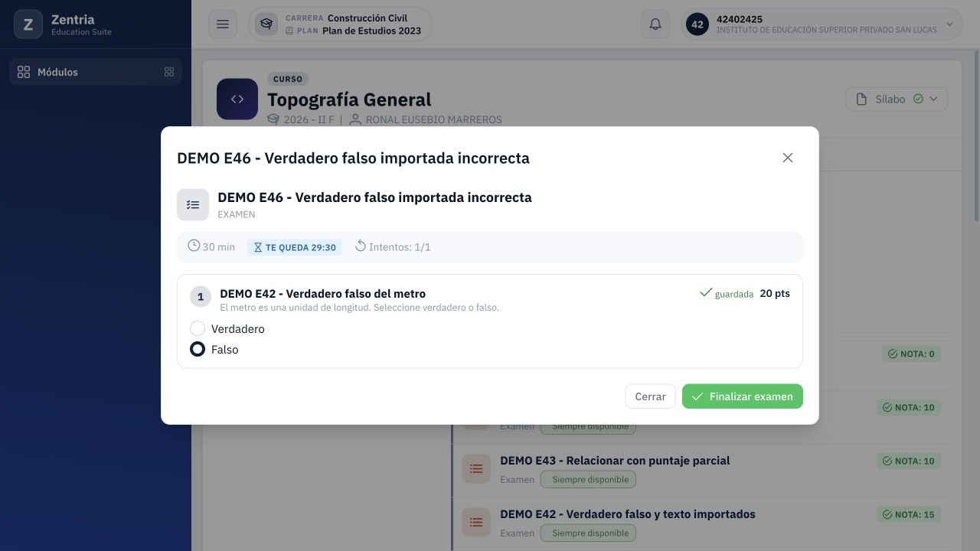Click Siempre disponible tag under DEMO E43
980x551 pixels.
pyautogui.click(x=588, y=480)
